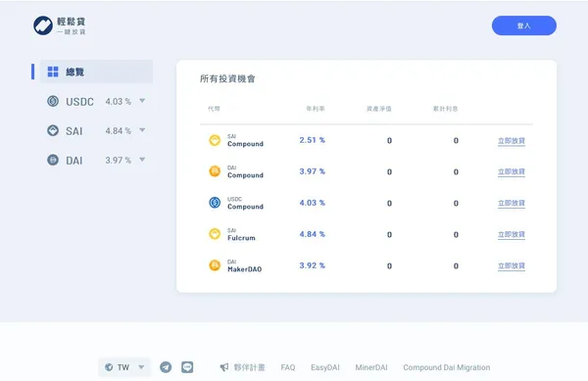Click the Fulcrum platform name
Viewport: 588px width, 381px height.
tap(241, 238)
